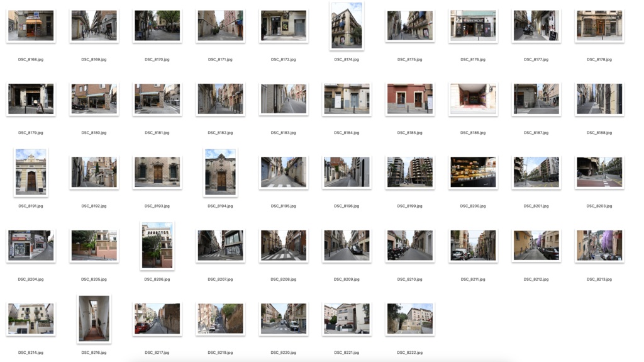This screenshot has height=362, width=644.
Task: Click the DSC_8192.jpg thumbnail
Action: [94, 172]
